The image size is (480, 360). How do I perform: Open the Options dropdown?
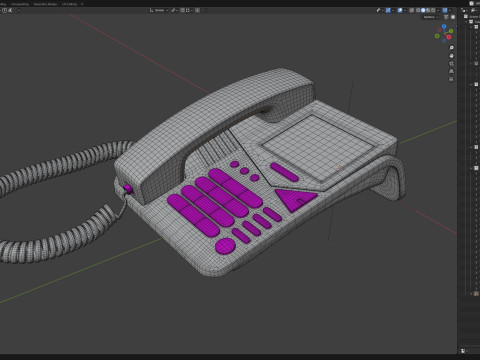click(x=431, y=17)
